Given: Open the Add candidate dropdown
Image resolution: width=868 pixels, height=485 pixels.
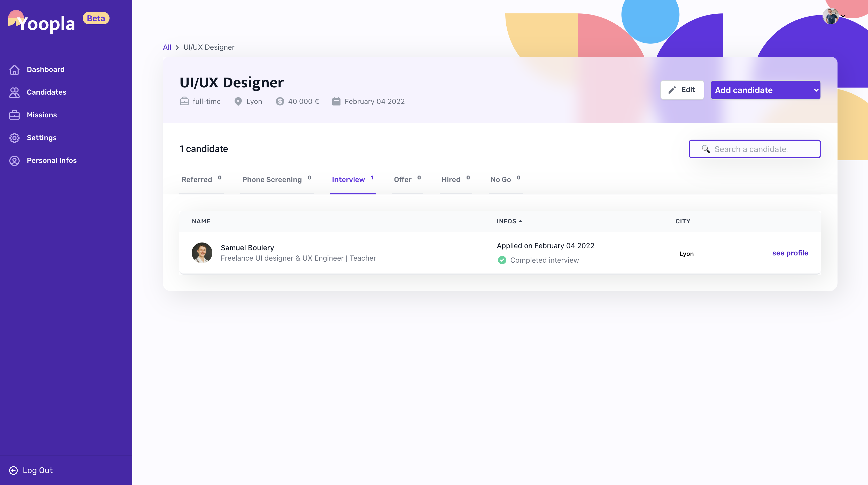Looking at the screenshot, I should coord(765,90).
